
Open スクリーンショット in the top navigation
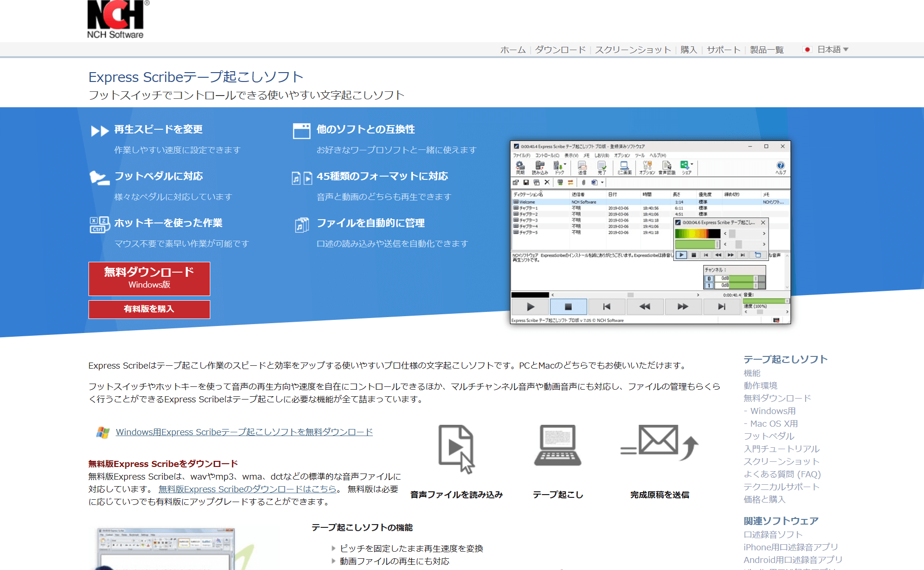click(633, 50)
